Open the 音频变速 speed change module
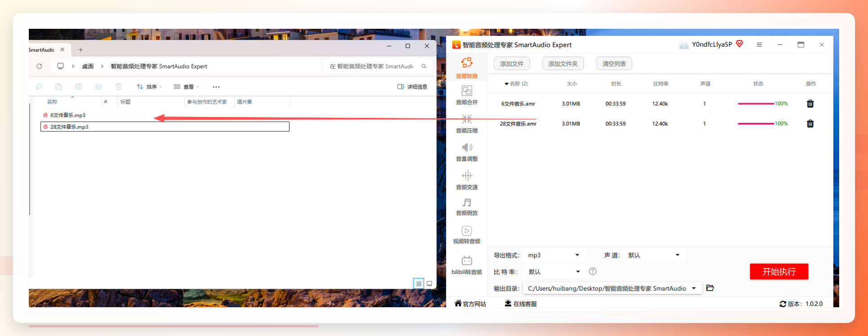This screenshot has width=868, height=336. (x=467, y=180)
